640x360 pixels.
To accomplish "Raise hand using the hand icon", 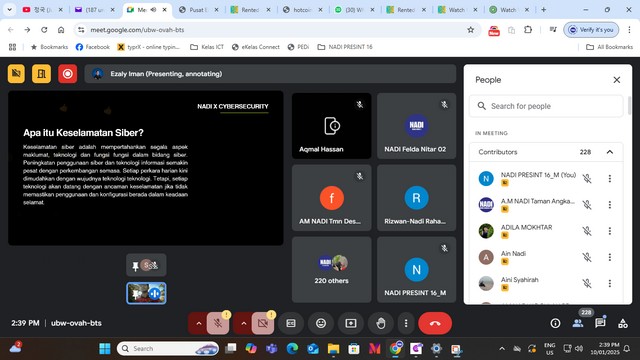I will click(x=380, y=323).
